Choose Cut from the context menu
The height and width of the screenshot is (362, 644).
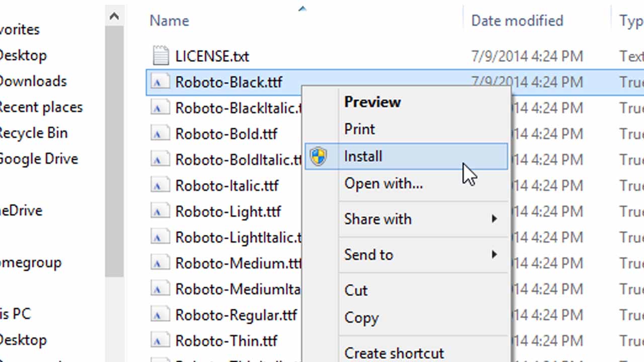(356, 291)
